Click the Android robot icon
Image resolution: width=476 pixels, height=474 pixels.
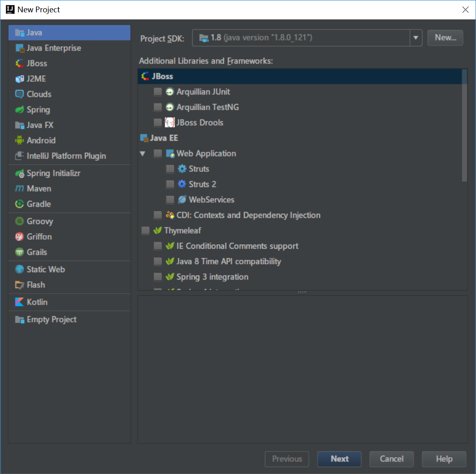pyautogui.click(x=19, y=140)
